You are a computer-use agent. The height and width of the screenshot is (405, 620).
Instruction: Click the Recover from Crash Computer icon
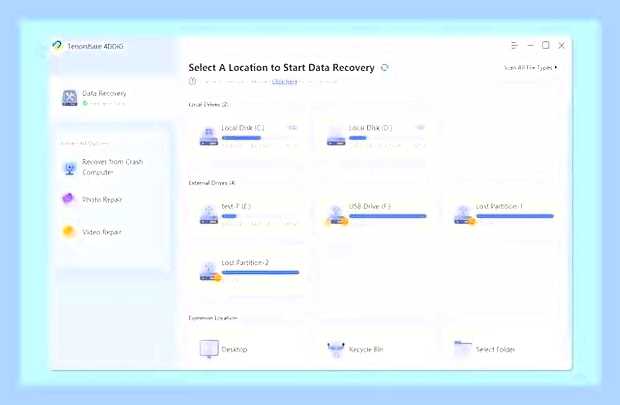tap(70, 168)
